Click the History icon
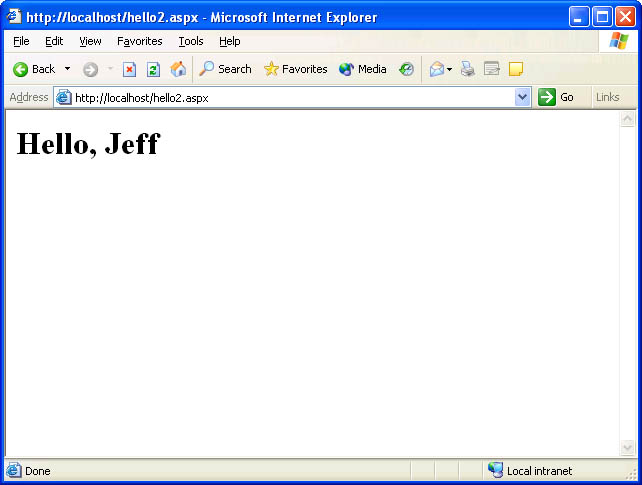 (x=406, y=69)
